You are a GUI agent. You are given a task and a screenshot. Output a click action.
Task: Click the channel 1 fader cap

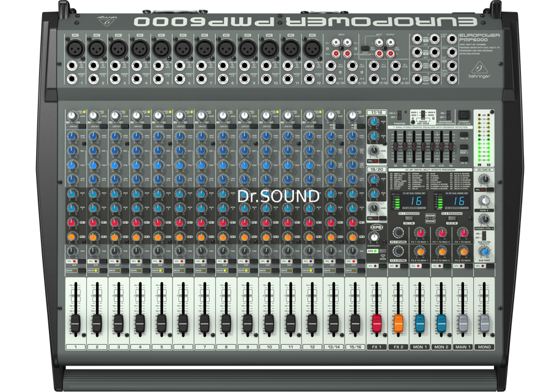click(x=75, y=324)
